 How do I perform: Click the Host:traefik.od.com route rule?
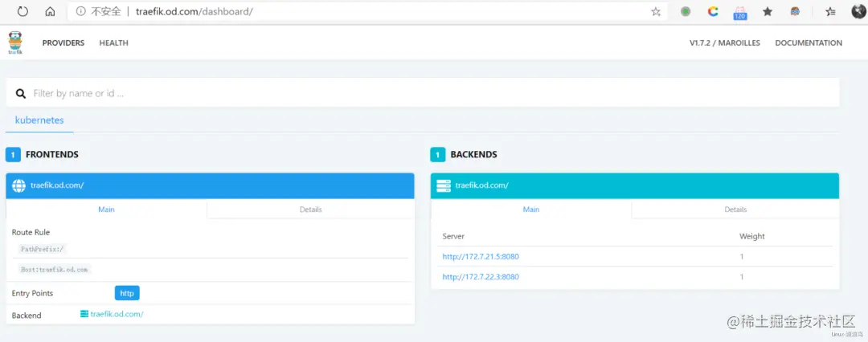[55, 270]
